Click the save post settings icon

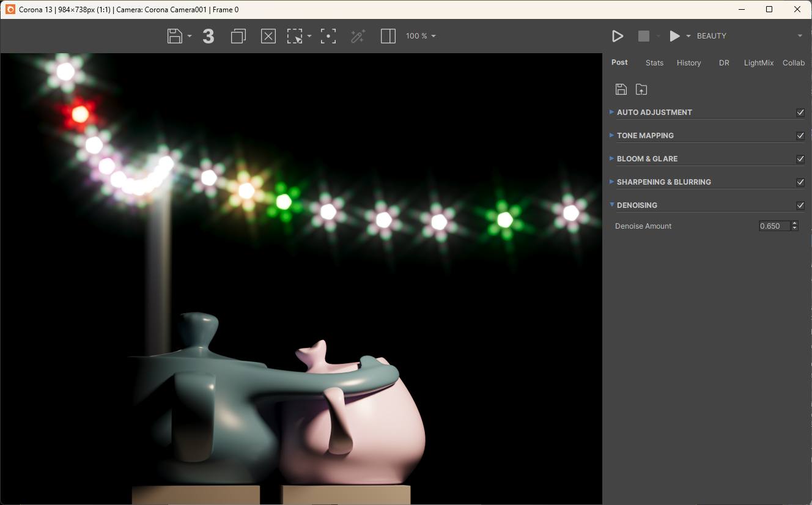[621, 89]
